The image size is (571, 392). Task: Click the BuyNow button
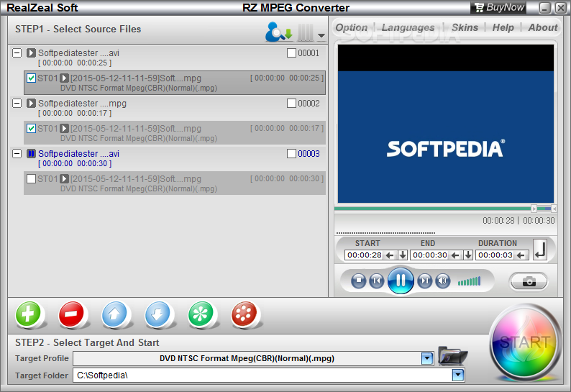[x=499, y=7]
